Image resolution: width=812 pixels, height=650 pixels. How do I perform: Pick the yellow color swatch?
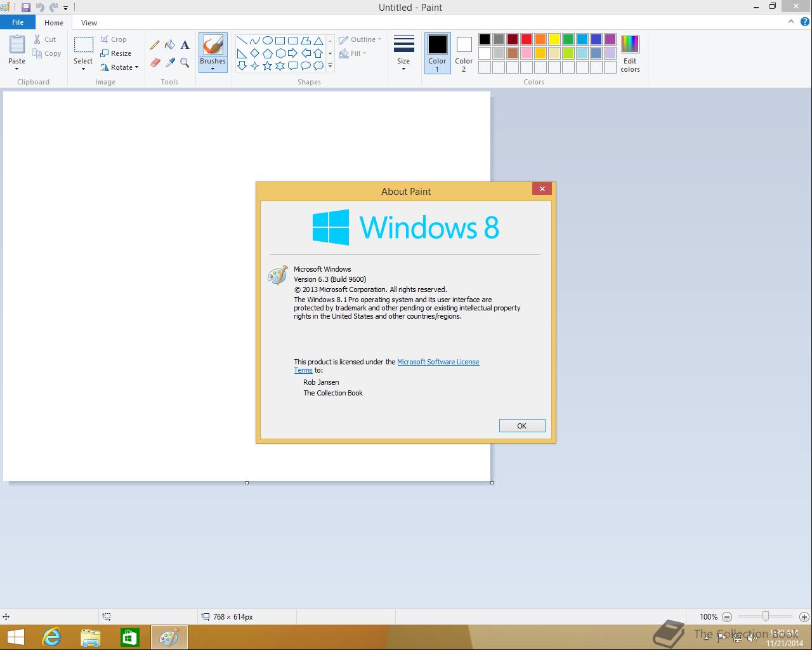click(x=554, y=39)
